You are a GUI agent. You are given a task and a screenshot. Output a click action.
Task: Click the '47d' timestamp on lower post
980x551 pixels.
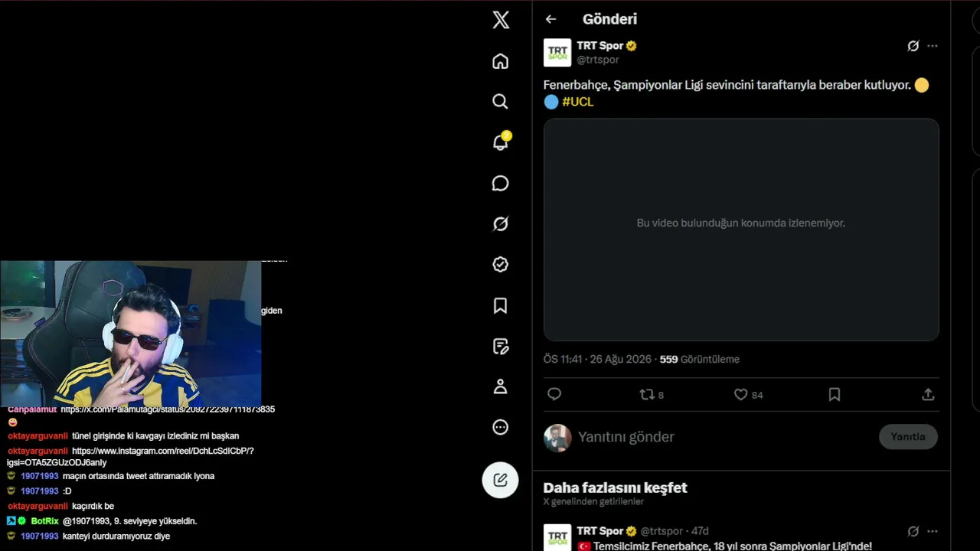[700, 531]
